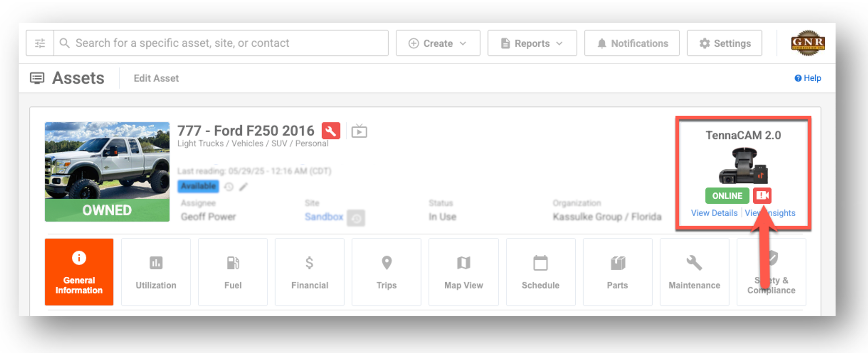Screen dimensions: 868x353
Task: Open View Details link
Action: tap(714, 213)
